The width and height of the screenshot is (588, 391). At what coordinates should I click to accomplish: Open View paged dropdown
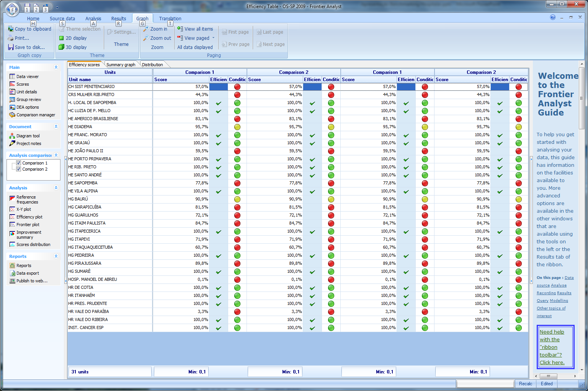pos(214,38)
